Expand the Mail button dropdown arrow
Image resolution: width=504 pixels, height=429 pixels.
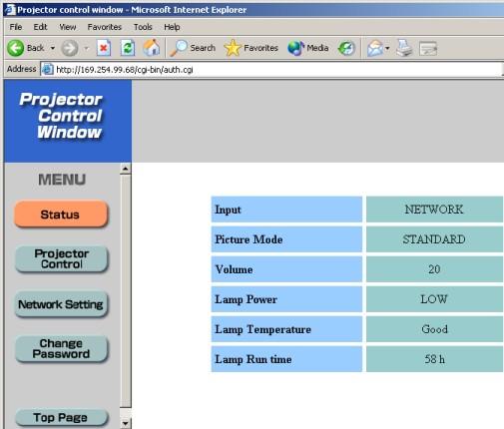tap(387, 49)
